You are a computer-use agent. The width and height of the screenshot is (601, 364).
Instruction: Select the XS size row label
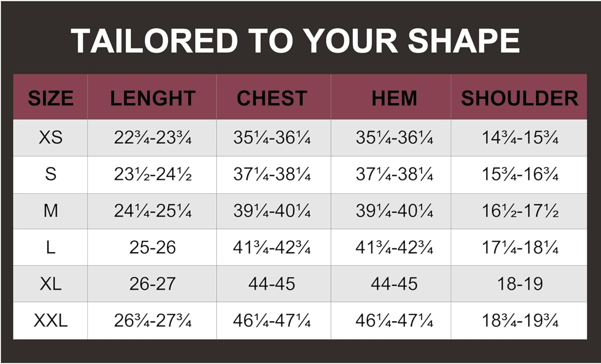[50, 137]
